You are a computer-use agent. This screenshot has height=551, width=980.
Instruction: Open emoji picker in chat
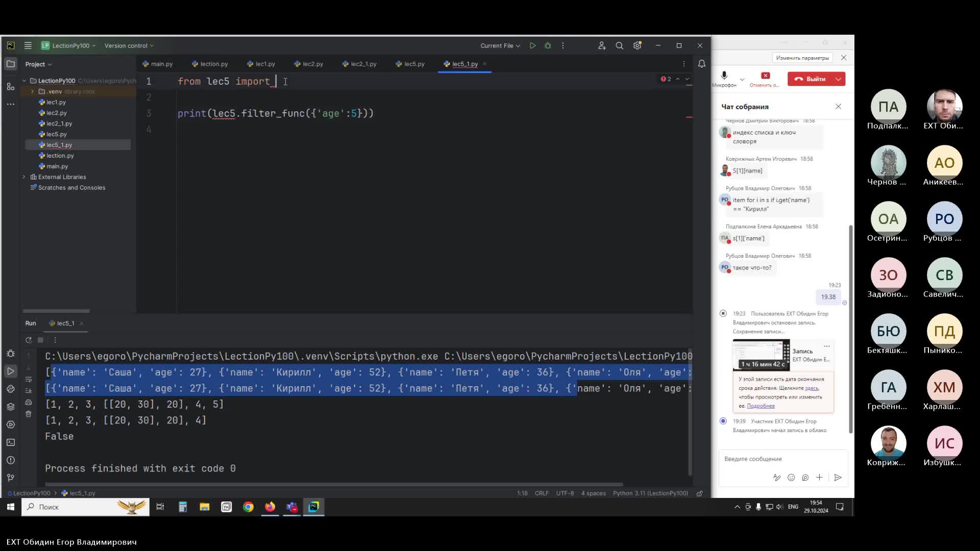click(791, 478)
